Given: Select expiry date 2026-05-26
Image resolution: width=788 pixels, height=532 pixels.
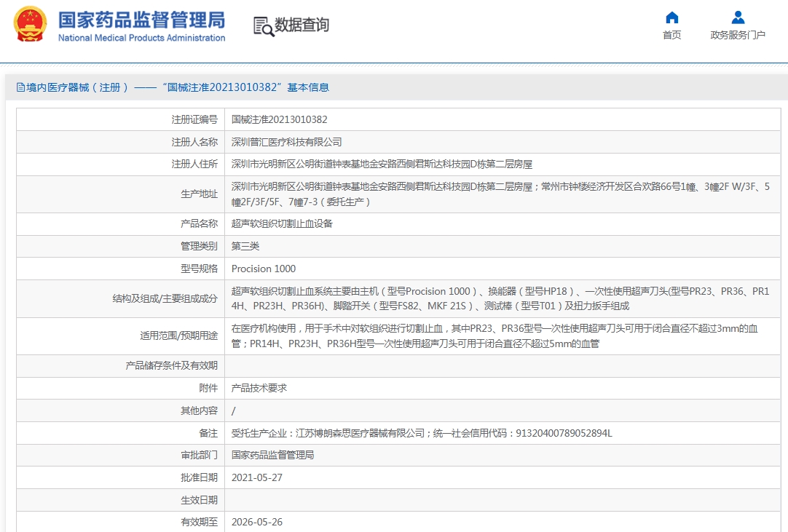Looking at the screenshot, I should (257, 522).
